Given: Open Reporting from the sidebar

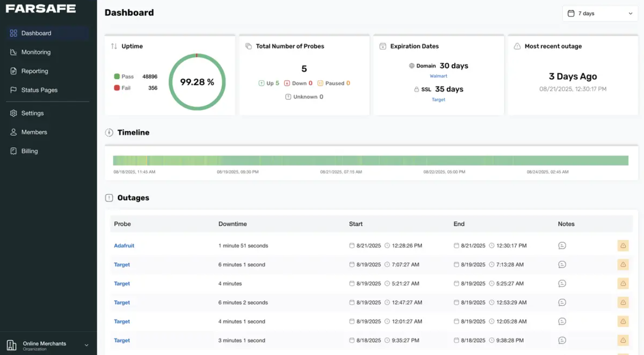Looking at the screenshot, I should tap(34, 71).
